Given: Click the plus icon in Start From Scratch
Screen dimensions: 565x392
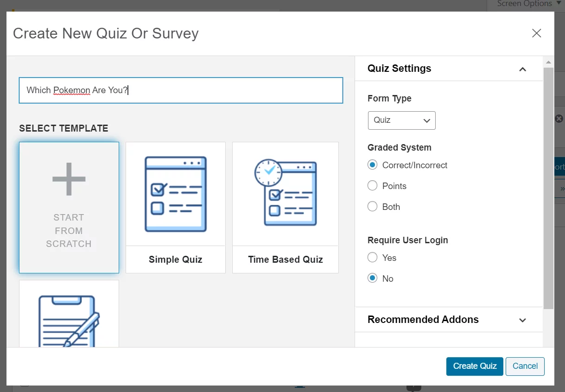Looking at the screenshot, I should 69,178.
